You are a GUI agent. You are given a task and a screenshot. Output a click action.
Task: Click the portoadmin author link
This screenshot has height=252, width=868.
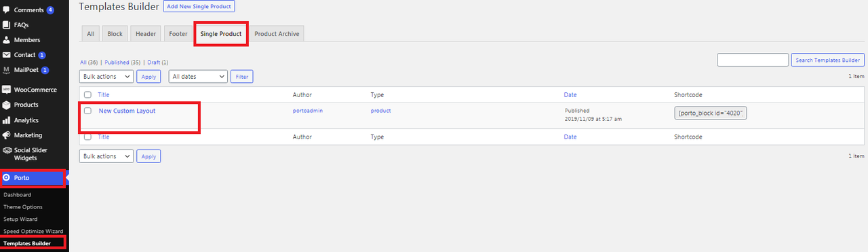[x=308, y=110]
